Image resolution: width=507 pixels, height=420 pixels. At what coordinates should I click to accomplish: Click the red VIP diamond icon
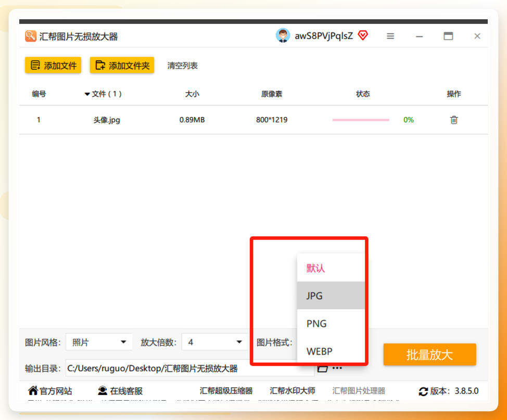click(x=363, y=35)
